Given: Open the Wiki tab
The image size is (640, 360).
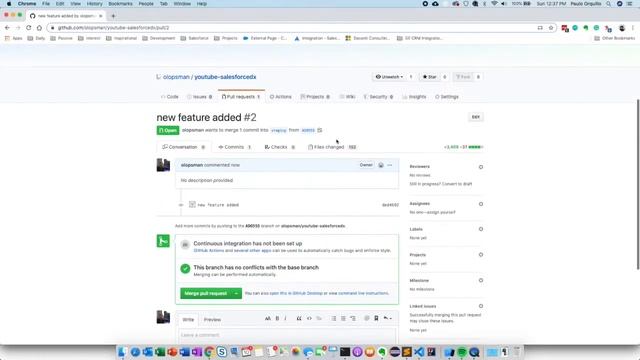Looking at the screenshot, I should [347, 97].
